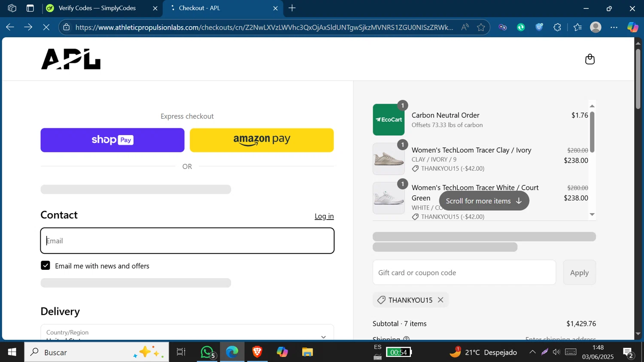Click the Bitwarden shield extension icon
The height and width of the screenshot is (362, 644).
point(539,27)
